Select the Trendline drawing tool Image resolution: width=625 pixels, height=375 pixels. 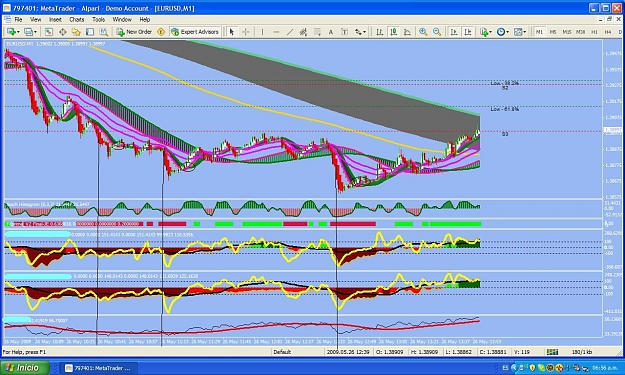[x=290, y=32]
